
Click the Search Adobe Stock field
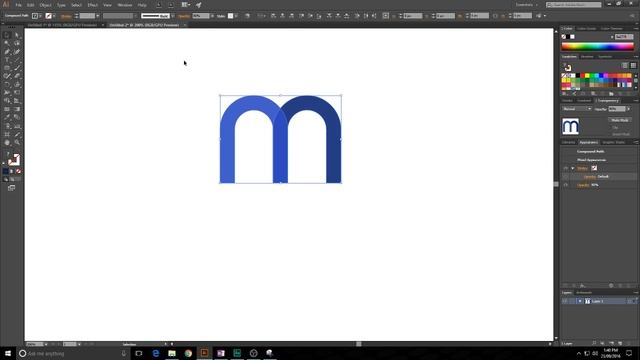(574, 5)
